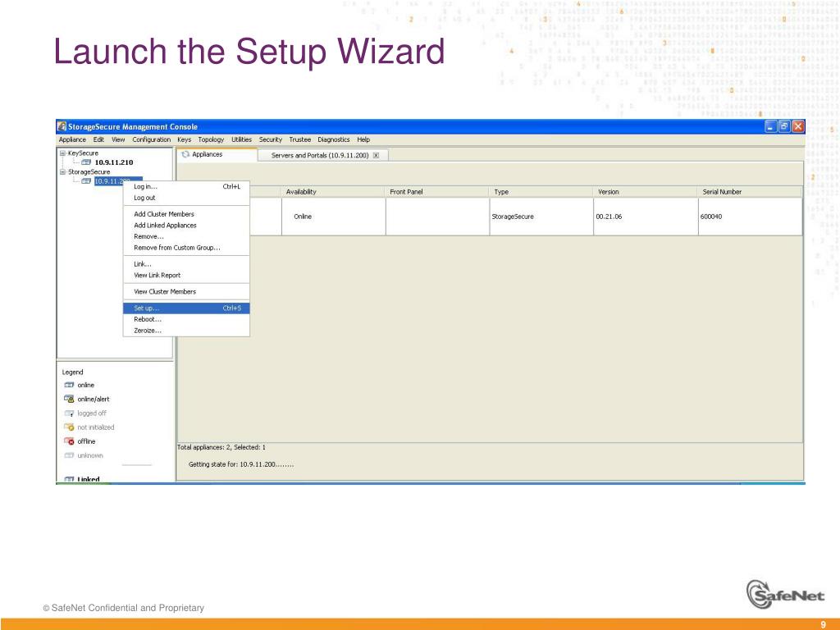Open the Keys menu
Viewport: 840px width, 630px height.
[185, 139]
